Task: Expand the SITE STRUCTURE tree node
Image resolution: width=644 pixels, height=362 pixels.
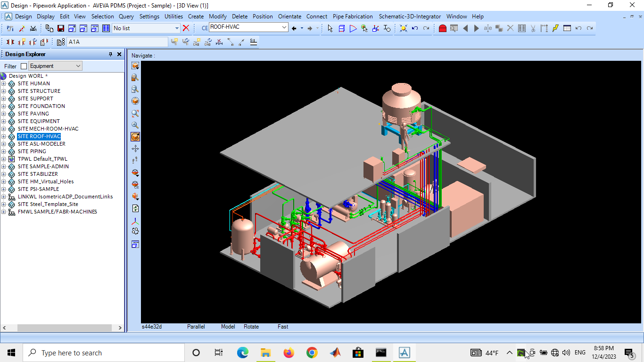Action: pos(4,91)
